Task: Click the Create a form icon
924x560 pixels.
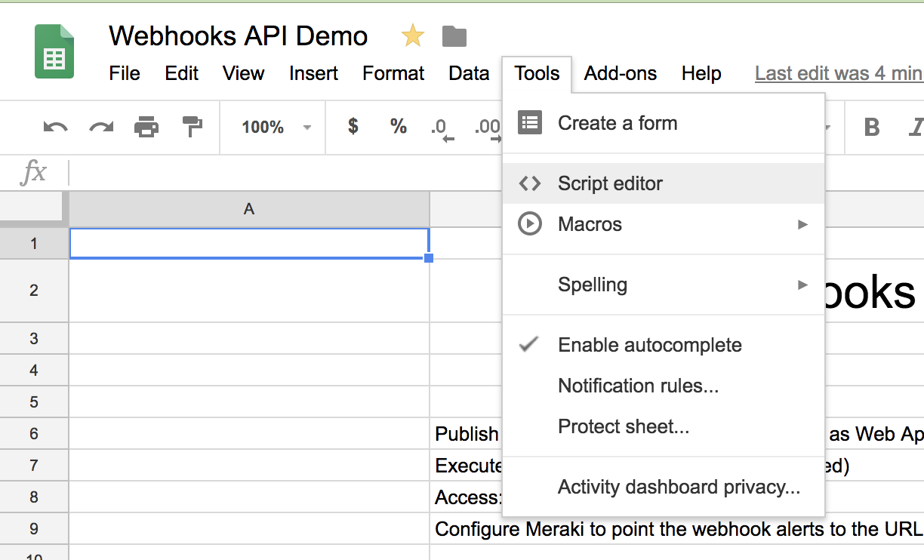Action: pos(531,122)
